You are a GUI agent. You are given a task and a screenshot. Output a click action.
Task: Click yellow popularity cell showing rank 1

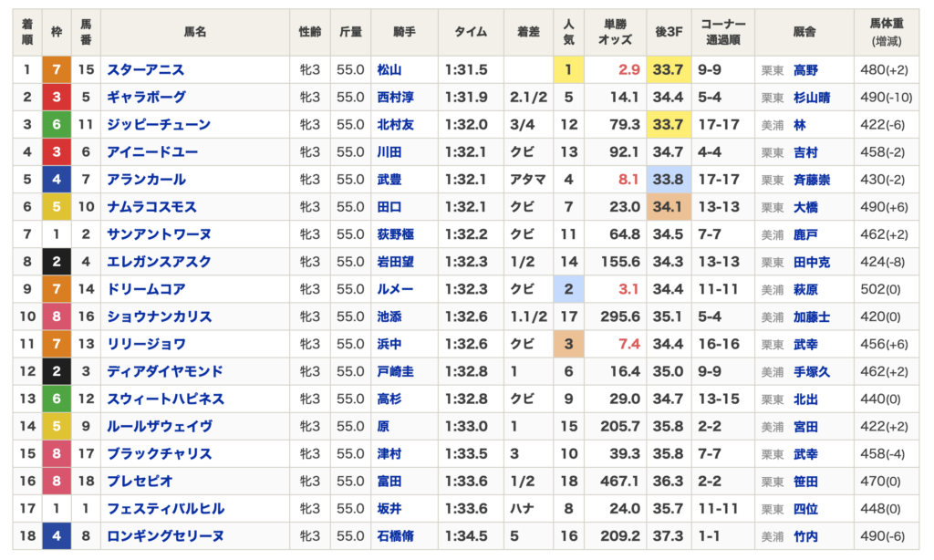tap(568, 69)
